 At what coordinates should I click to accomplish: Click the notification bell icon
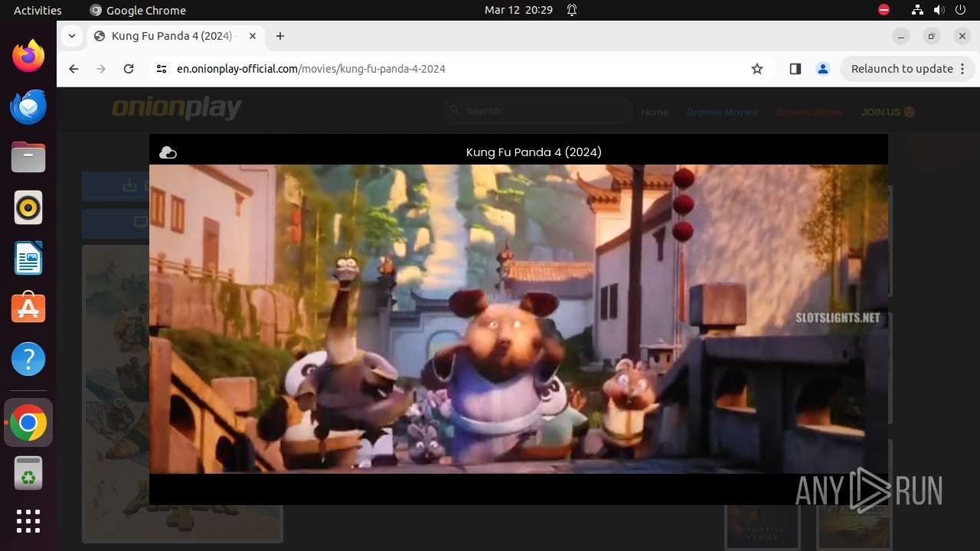[572, 10]
